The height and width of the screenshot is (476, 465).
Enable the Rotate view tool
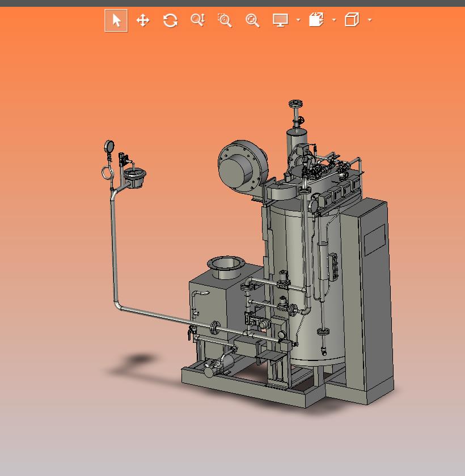[x=170, y=20]
